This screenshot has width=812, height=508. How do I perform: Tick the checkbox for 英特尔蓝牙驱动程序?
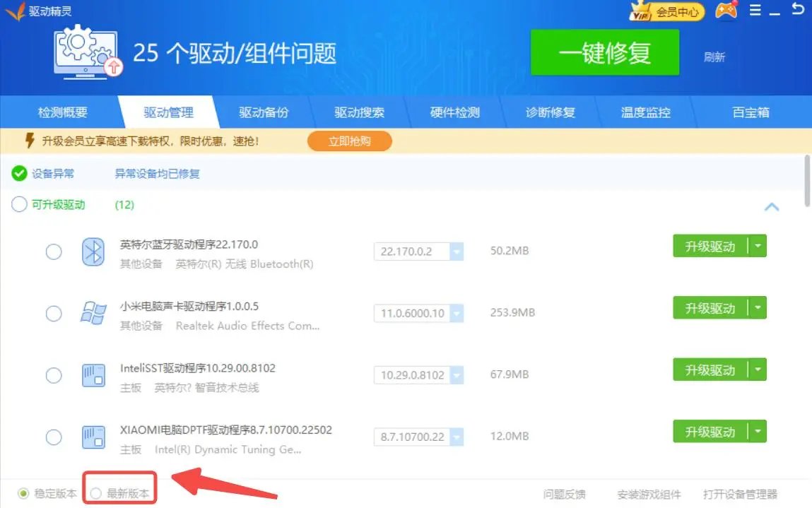(x=54, y=252)
